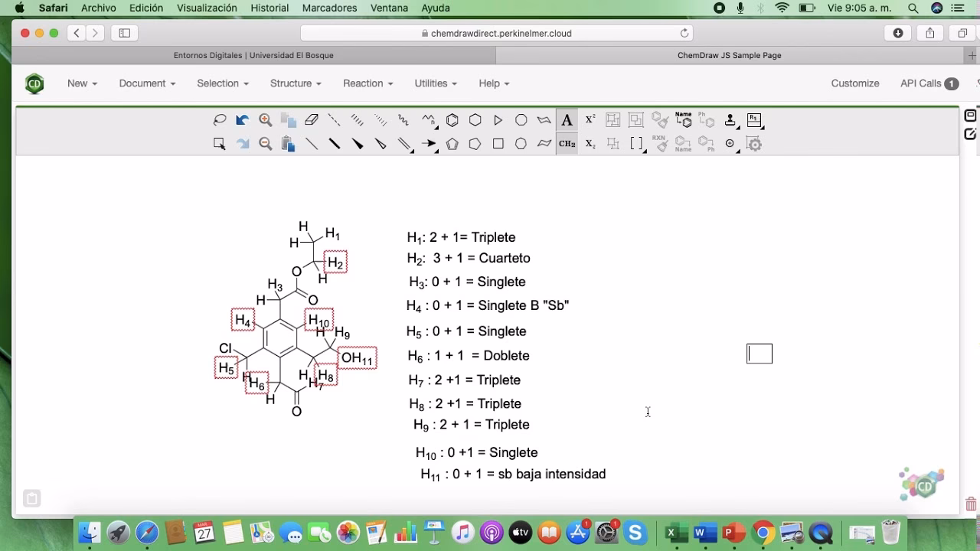Choose the Bracket tool
This screenshot has width=980, height=551.
636,144
